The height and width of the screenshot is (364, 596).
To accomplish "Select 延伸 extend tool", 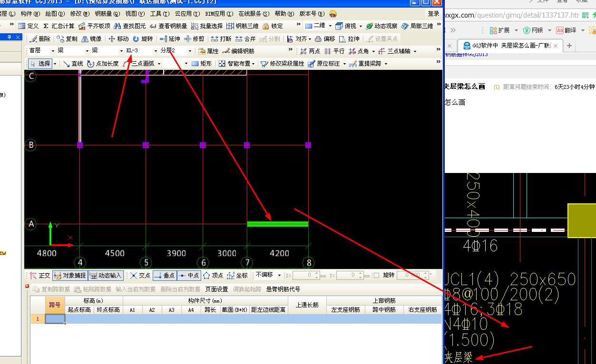I will (x=170, y=38).
